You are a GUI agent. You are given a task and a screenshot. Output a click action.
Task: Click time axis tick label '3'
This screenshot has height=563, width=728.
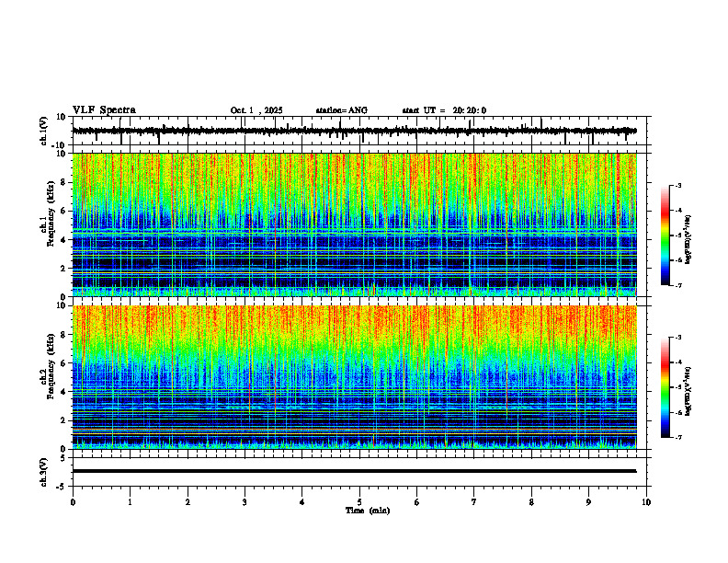click(x=245, y=502)
